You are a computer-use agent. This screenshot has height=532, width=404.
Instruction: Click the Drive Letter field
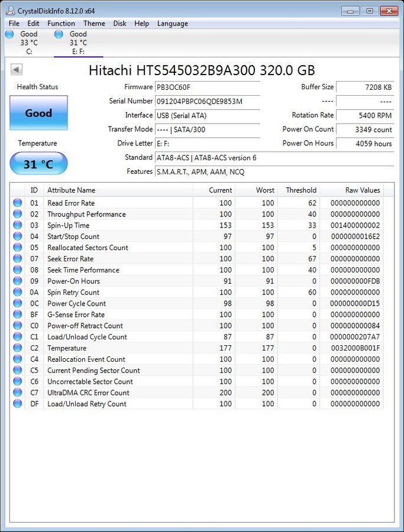point(208,144)
